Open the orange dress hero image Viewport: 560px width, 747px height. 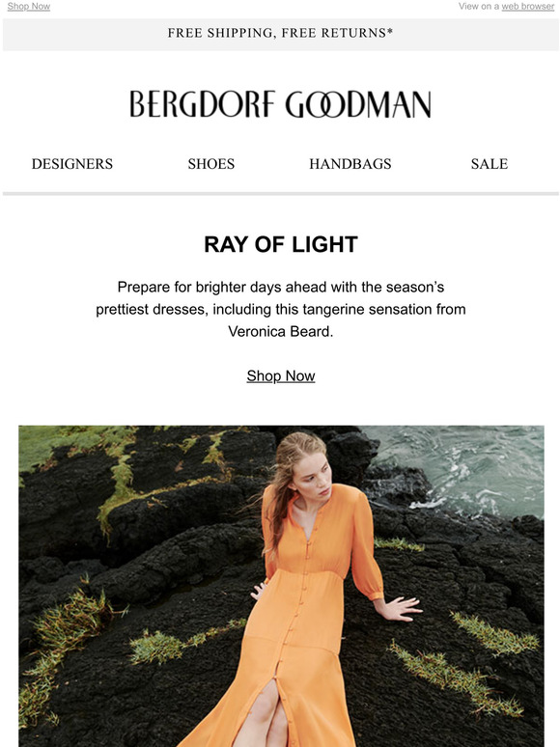(281, 586)
